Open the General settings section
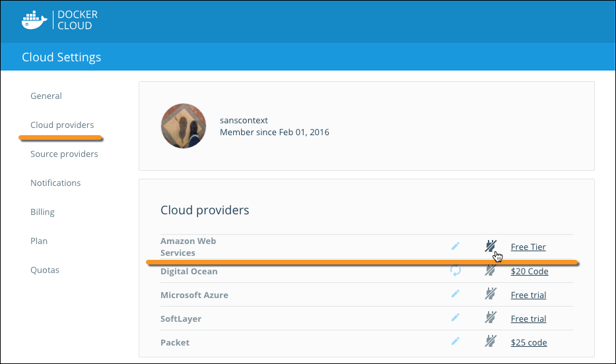The height and width of the screenshot is (364, 616). [x=46, y=96]
